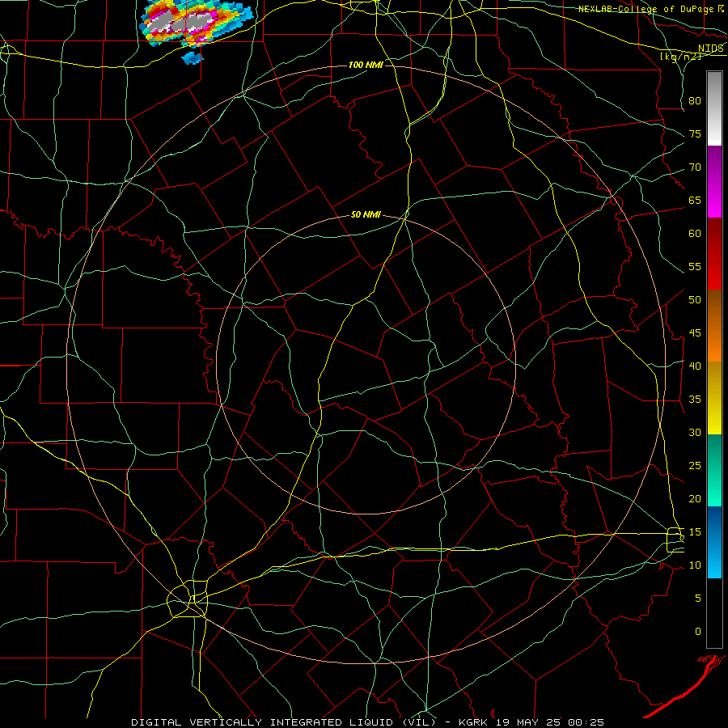Click the 45 value on the VIL scale
Image resolution: width=728 pixels, height=728 pixels.
[x=695, y=333]
